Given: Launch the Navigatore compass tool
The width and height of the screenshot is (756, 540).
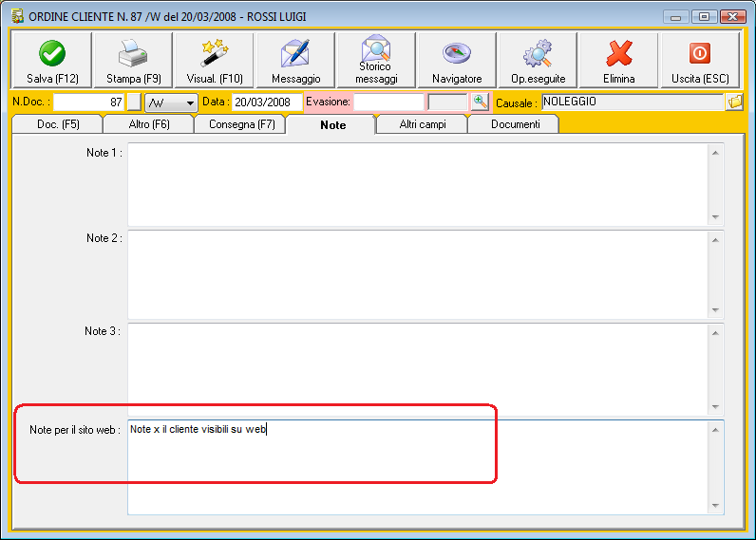Looking at the screenshot, I should 457,60.
